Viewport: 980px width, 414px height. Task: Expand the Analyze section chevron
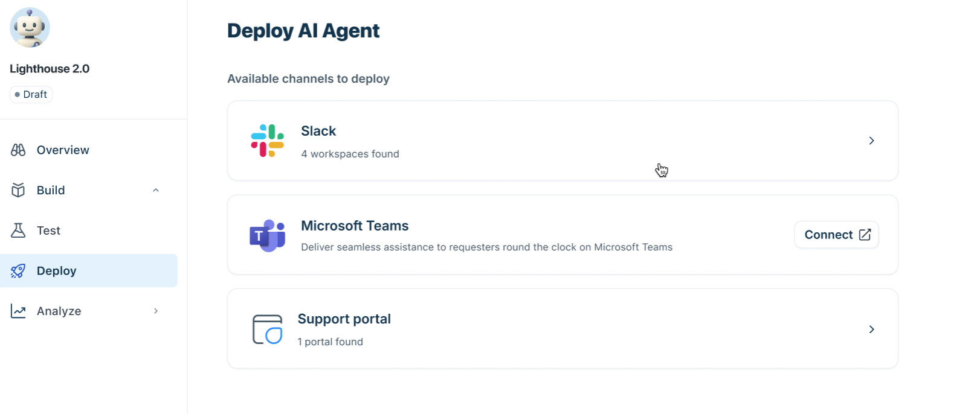(x=156, y=311)
